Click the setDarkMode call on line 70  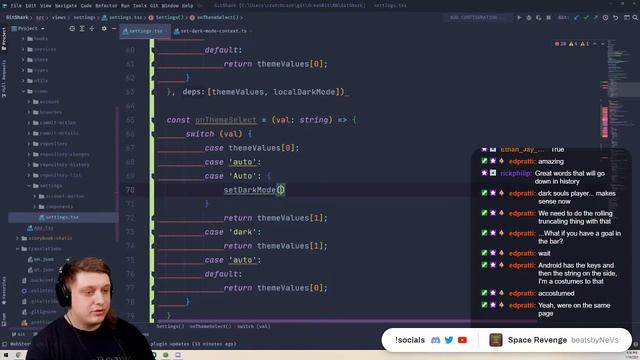pyautogui.click(x=249, y=190)
